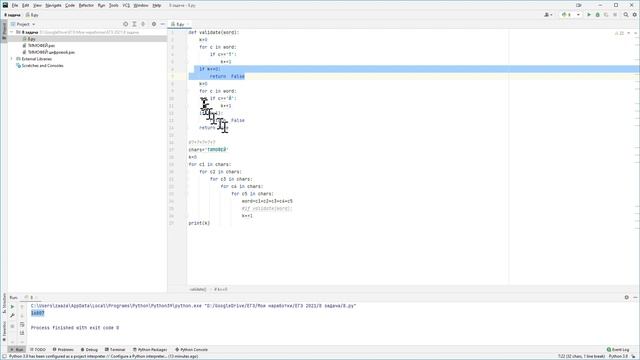Click the Rerun play icon in Run panel

[x=12, y=307]
